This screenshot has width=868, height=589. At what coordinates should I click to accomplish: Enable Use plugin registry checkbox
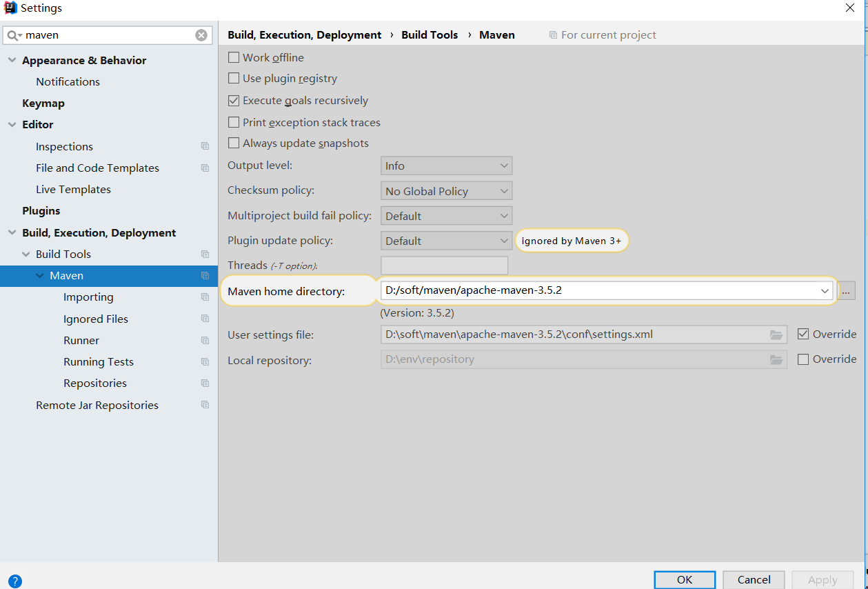pyautogui.click(x=234, y=79)
